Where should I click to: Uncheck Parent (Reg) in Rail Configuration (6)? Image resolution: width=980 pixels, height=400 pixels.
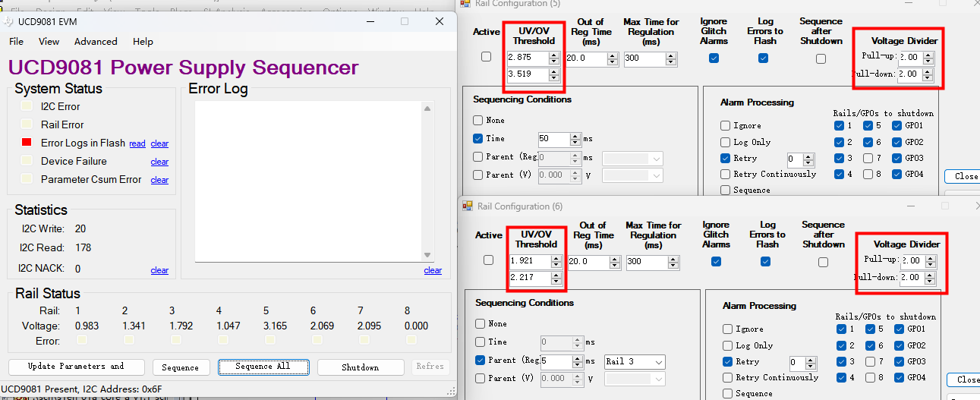480,360
